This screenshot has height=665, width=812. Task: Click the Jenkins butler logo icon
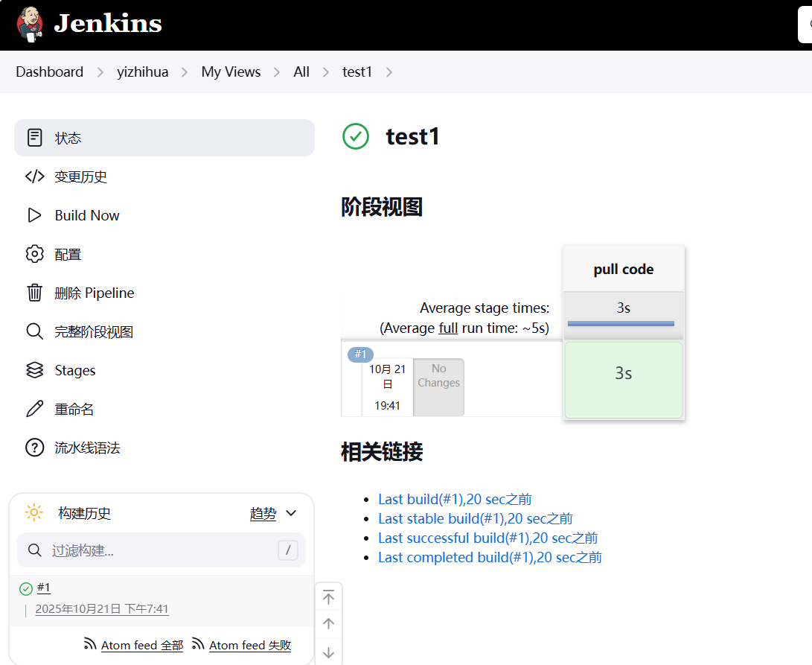click(30, 24)
